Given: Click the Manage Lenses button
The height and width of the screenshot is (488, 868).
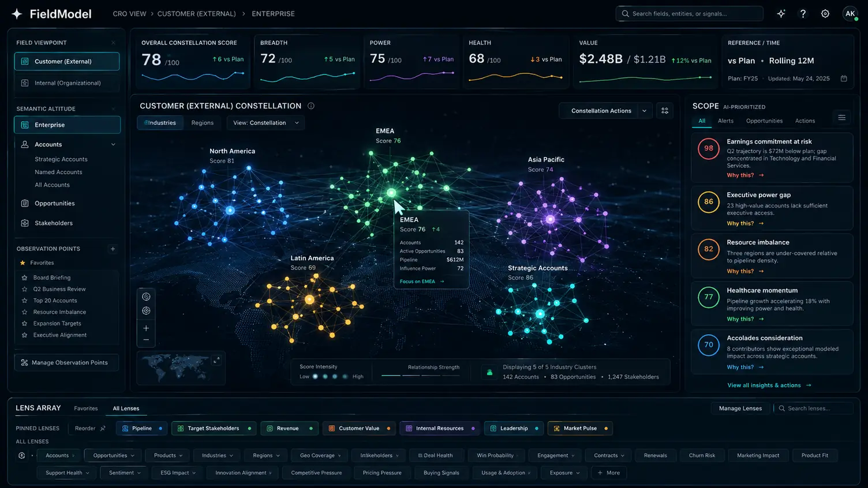Looking at the screenshot, I should (x=740, y=408).
